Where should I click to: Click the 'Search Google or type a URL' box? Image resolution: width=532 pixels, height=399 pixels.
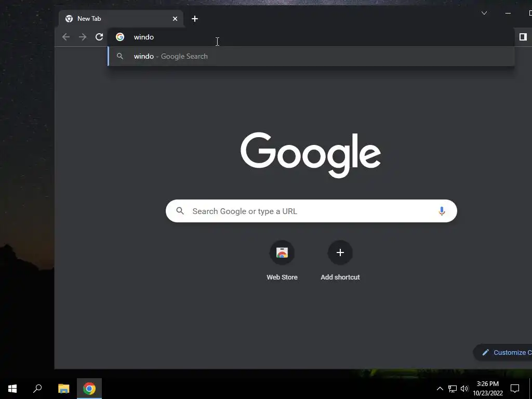click(x=311, y=211)
